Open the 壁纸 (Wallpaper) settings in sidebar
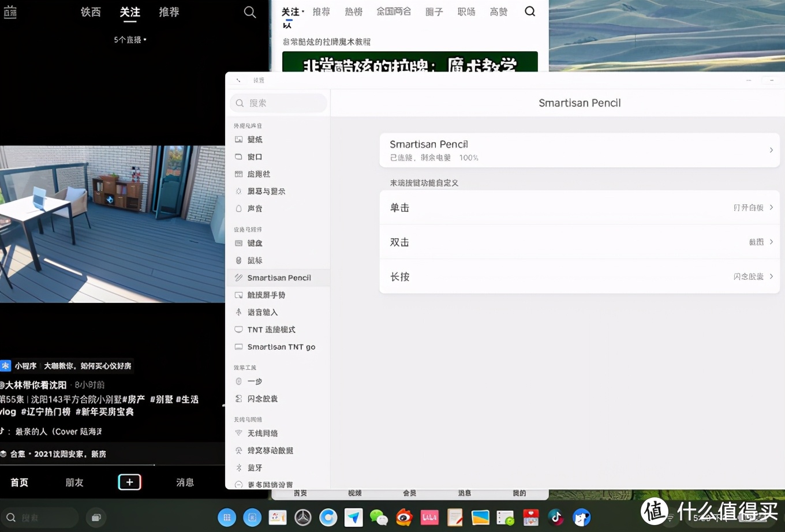 [x=254, y=139]
